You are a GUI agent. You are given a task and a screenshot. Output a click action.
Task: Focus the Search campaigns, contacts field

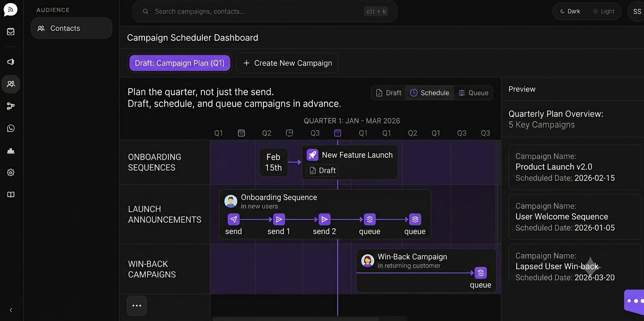tap(265, 12)
